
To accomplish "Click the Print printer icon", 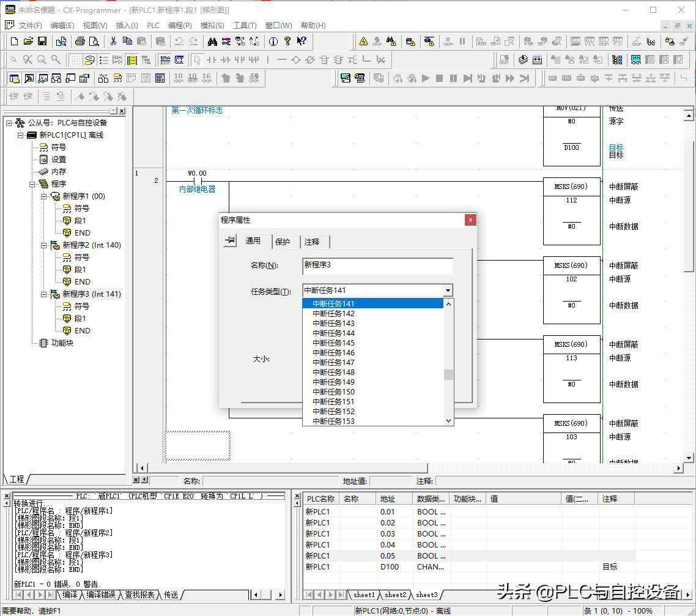I will tap(80, 42).
